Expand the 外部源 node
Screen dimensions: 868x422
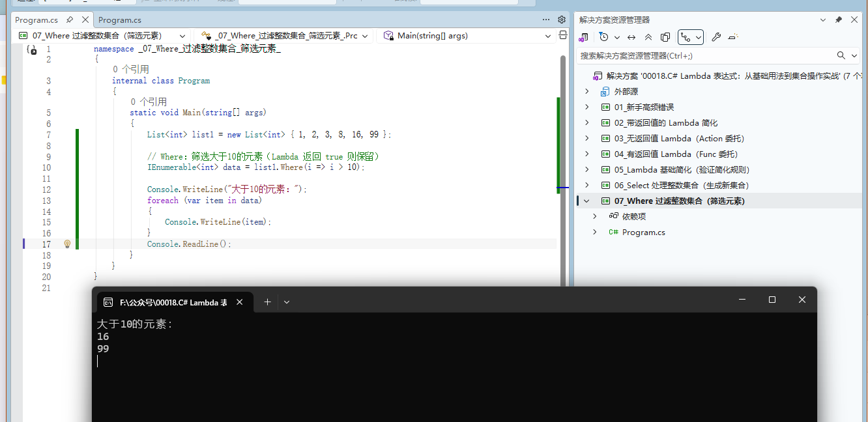pyautogui.click(x=586, y=92)
